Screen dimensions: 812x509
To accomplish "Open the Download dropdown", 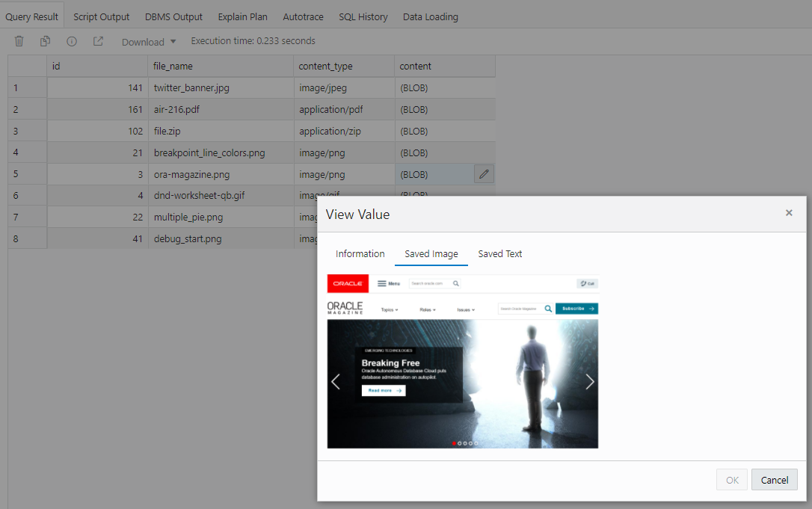I will click(x=149, y=42).
